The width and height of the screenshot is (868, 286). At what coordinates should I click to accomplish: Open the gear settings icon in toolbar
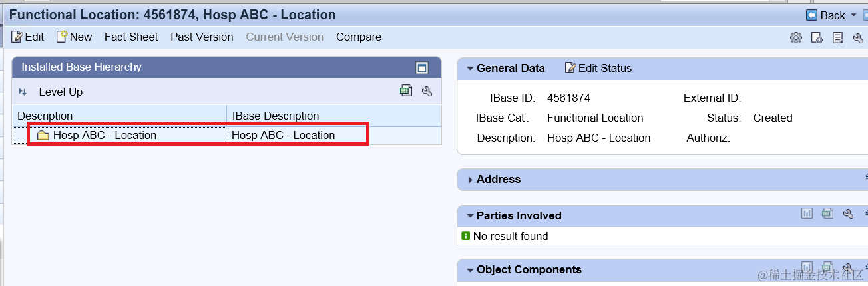tap(795, 37)
